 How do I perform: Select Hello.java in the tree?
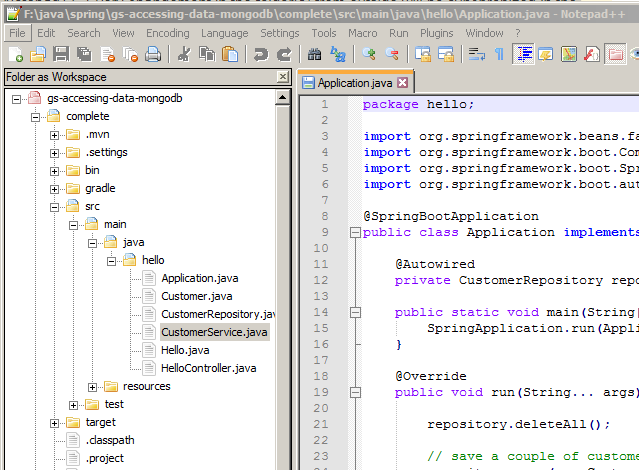(x=185, y=350)
